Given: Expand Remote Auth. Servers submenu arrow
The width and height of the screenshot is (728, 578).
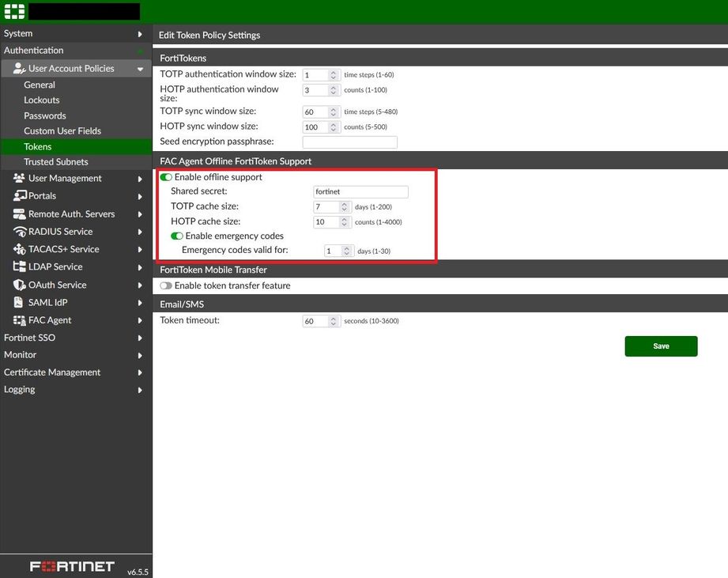Looking at the screenshot, I should coord(140,214).
